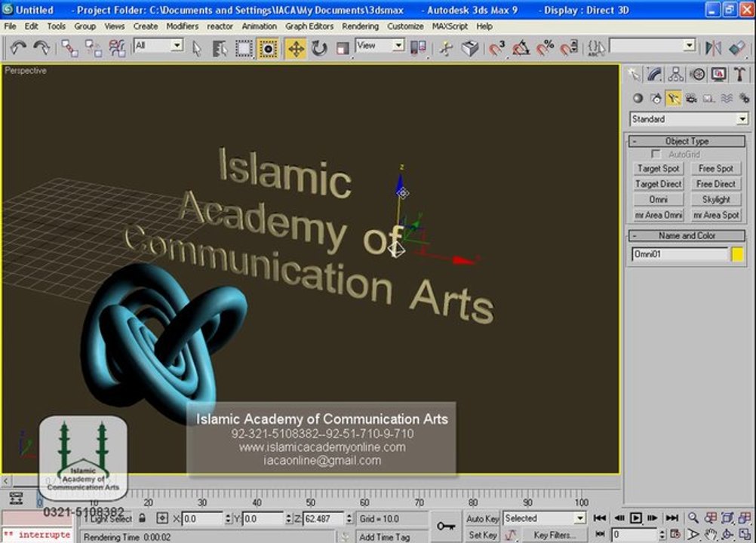
Task: Toggle the Set Key button
Action: [x=482, y=535]
